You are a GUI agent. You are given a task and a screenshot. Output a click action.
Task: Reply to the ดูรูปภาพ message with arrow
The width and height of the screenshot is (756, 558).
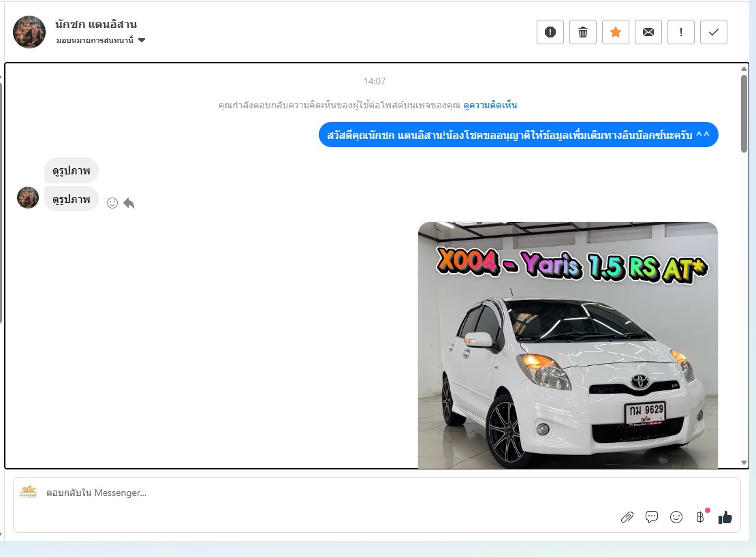pyautogui.click(x=129, y=203)
